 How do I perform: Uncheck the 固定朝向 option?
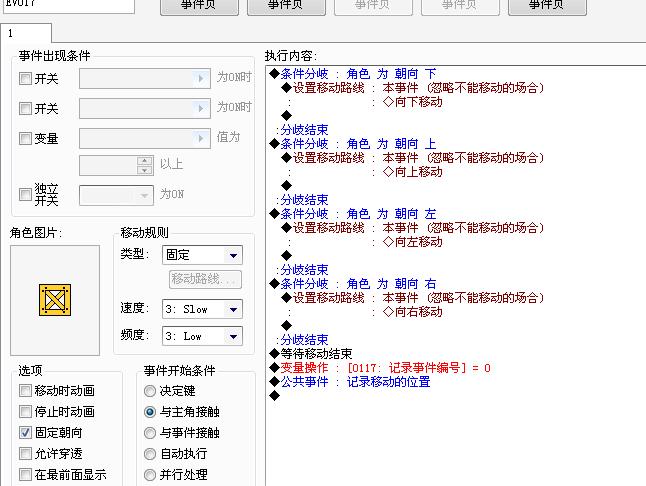click(25, 432)
